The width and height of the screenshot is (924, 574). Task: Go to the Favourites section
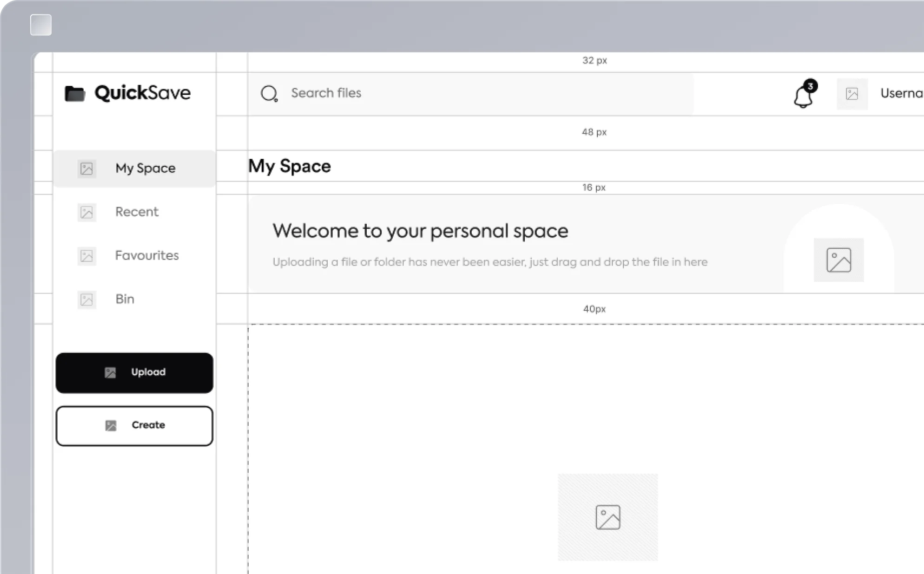click(147, 255)
